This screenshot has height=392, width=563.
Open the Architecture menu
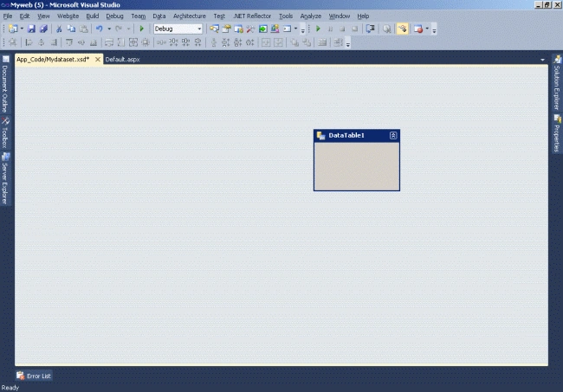189,16
